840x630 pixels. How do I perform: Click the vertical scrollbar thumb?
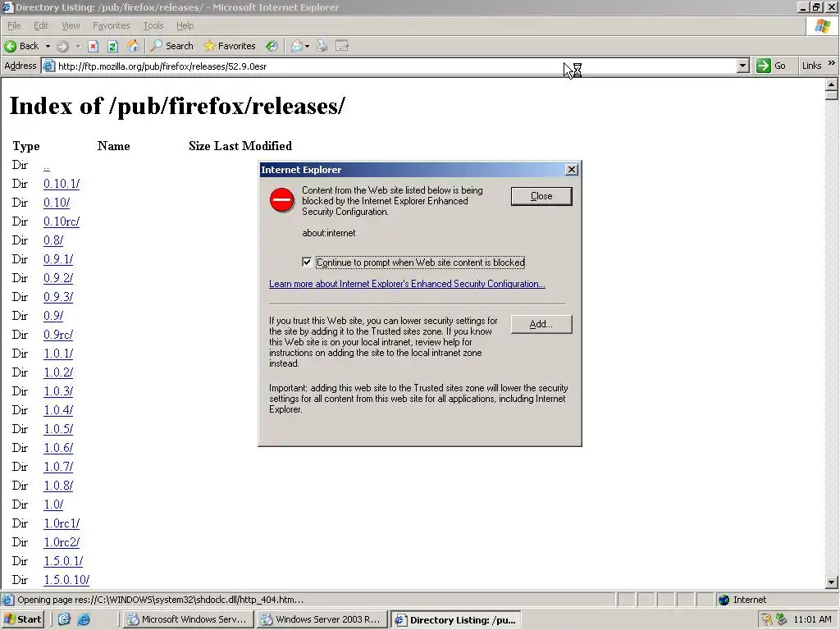click(x=832, y=95)
